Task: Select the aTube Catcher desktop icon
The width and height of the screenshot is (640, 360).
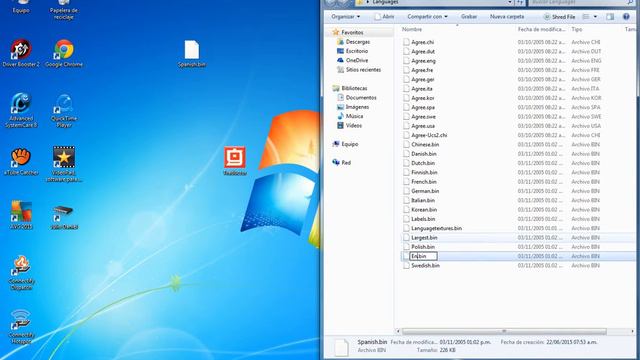Action: tap(21, 162)
